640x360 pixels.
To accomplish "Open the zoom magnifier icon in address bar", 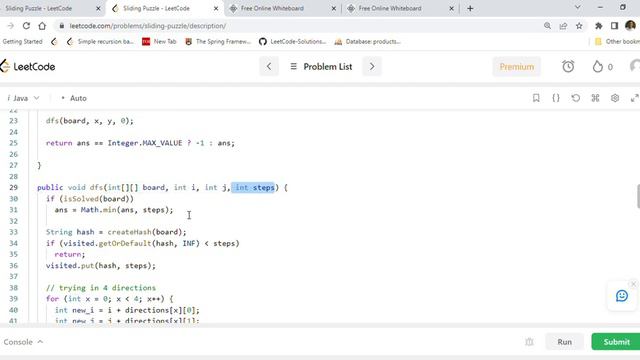I will (x=547, y=26).
